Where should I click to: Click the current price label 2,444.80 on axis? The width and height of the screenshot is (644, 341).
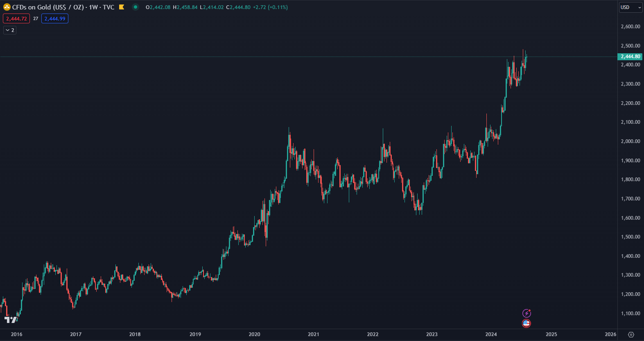coord(630,57)
